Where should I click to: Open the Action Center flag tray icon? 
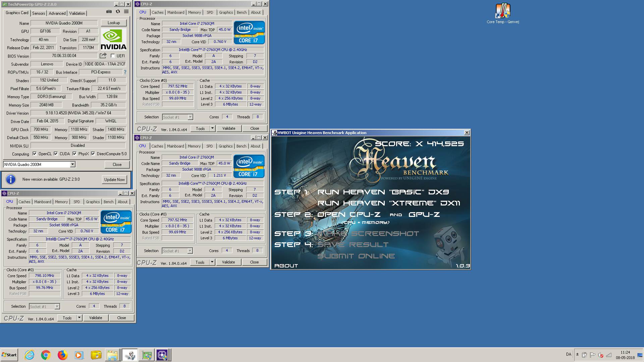tap(593, 355)
